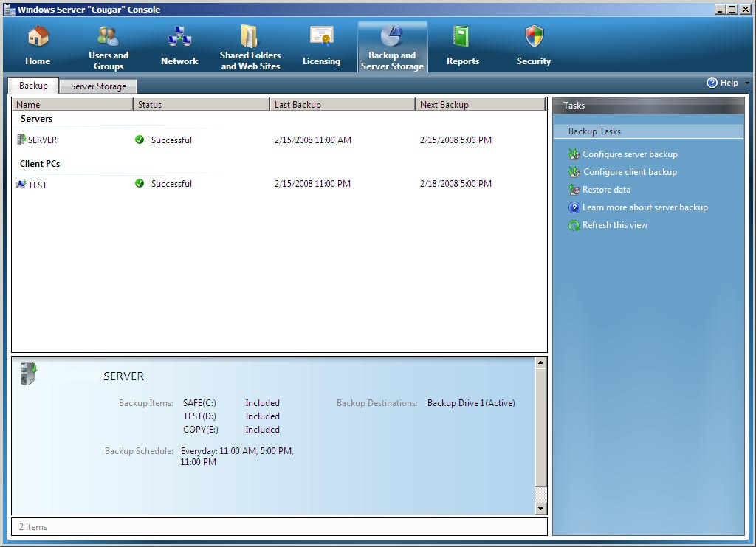Click the Successful status text for TEST
756x547 pixels.
pos(171,184)
